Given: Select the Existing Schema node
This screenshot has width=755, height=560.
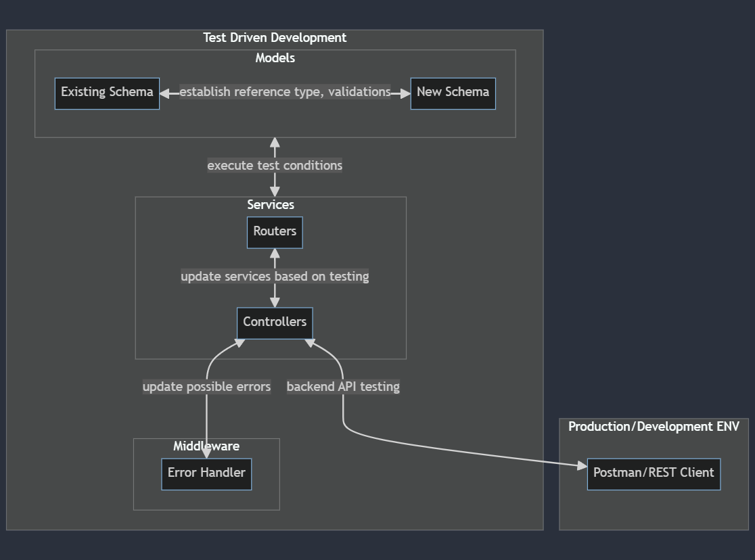Looking at the screenshot, I should click(106, 93).
